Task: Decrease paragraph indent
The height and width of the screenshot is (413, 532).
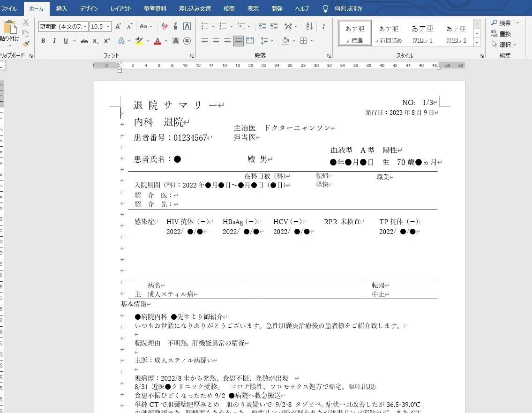Action: (x=262, y=26)
